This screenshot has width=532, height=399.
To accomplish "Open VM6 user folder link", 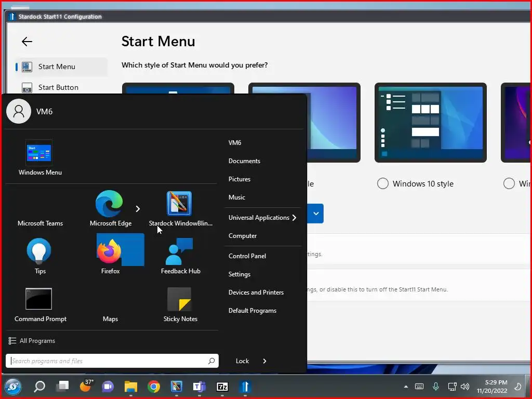I will tap(235, 142).
